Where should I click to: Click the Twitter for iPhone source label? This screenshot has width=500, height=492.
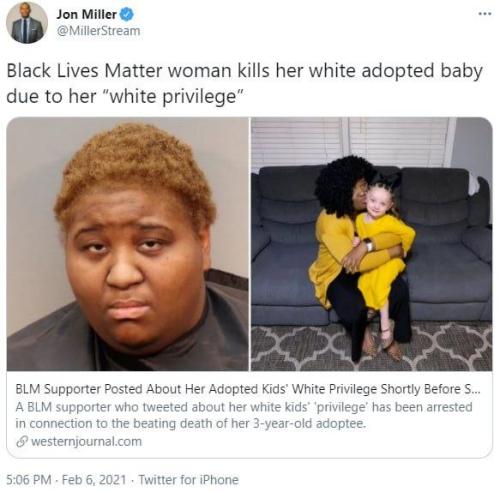tap(188, 480)
